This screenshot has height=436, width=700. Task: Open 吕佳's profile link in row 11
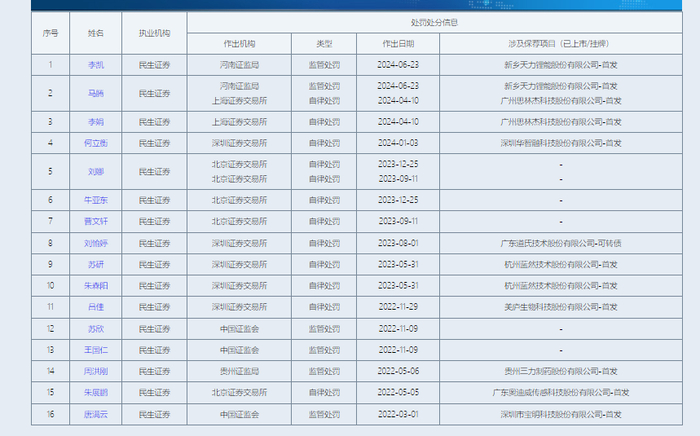[x=96, y=307]
